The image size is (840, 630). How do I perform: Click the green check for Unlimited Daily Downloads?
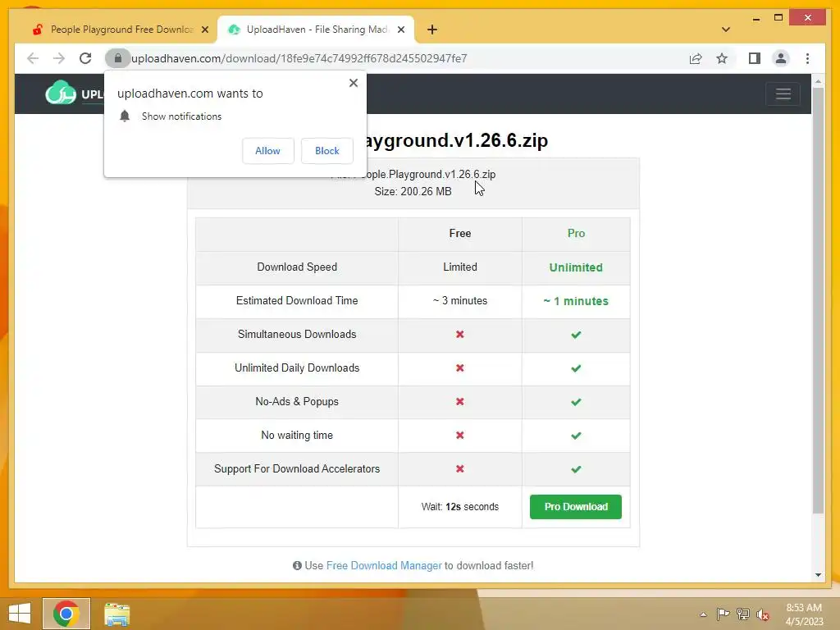576,368
